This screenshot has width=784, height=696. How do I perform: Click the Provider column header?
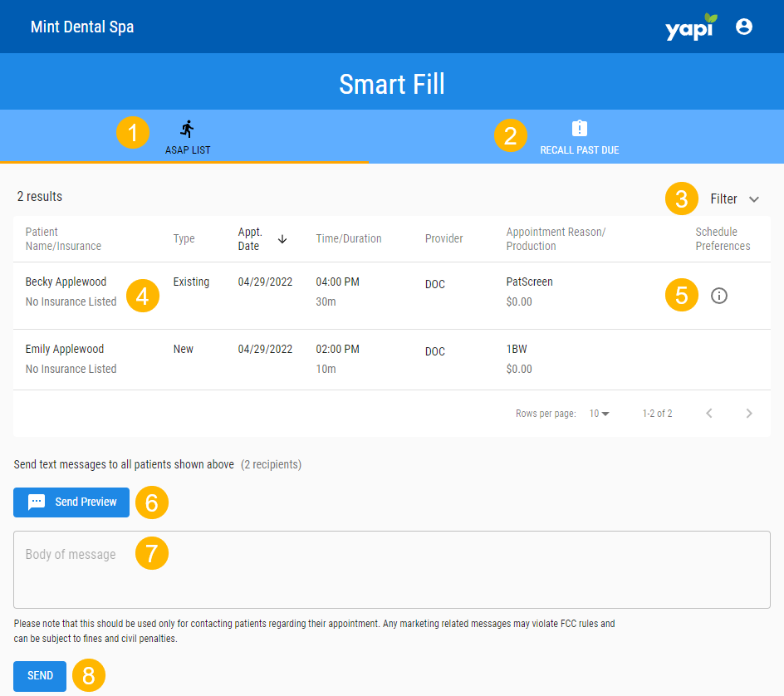(x=444, y=238)
